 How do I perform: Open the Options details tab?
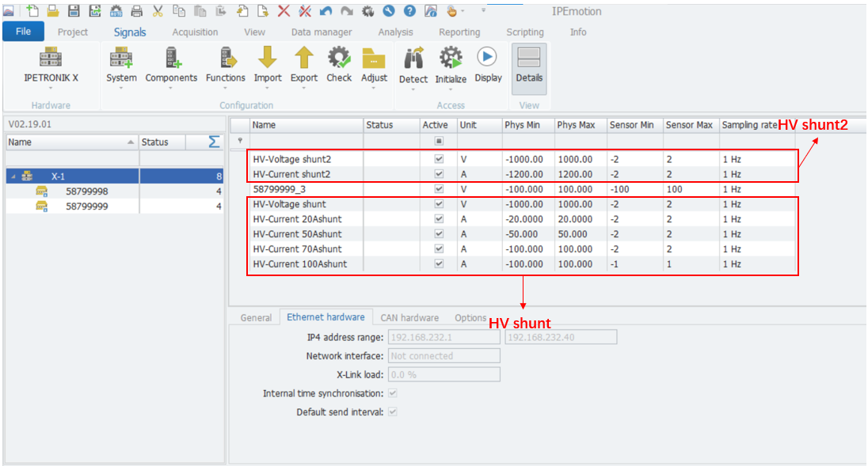[x=470, y=318]
